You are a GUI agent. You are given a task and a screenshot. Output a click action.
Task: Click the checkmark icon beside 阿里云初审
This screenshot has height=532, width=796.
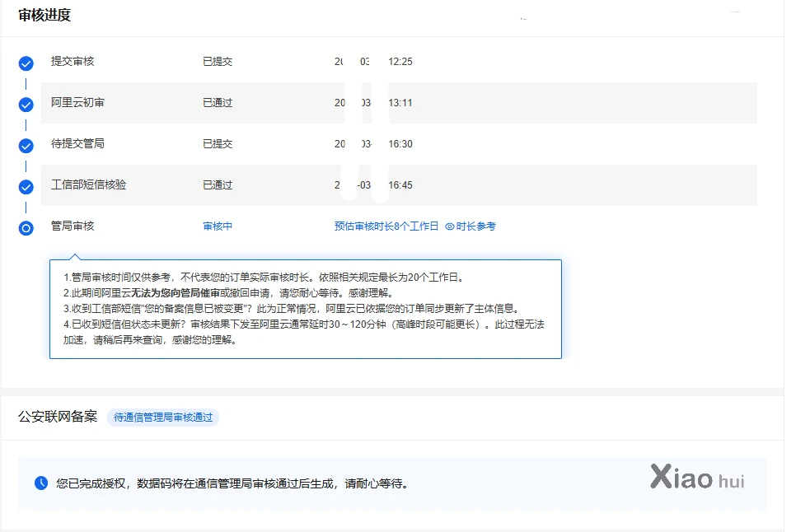pos(26,105)
